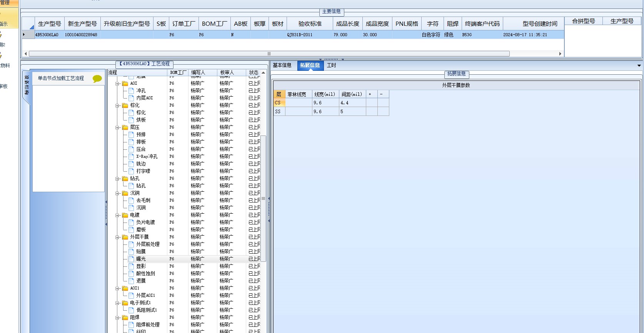Click the document icon beside 贴膜
The height and width of the screenshot is (333, 644).
[x=131, y=251]
